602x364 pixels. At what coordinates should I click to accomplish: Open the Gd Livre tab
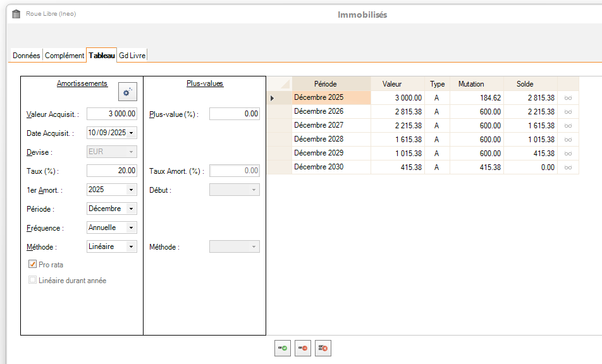[132, 56]
